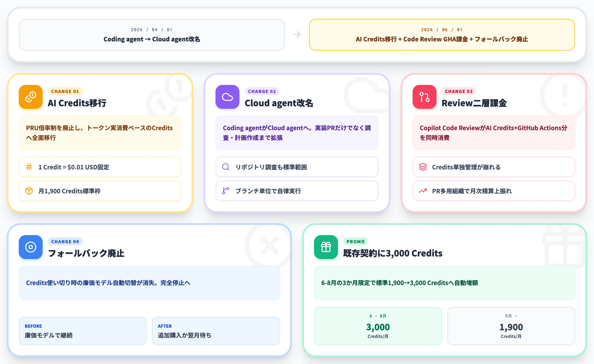Click the CHANGE 03 badge label
594x364 pixels.
(459, 91)
